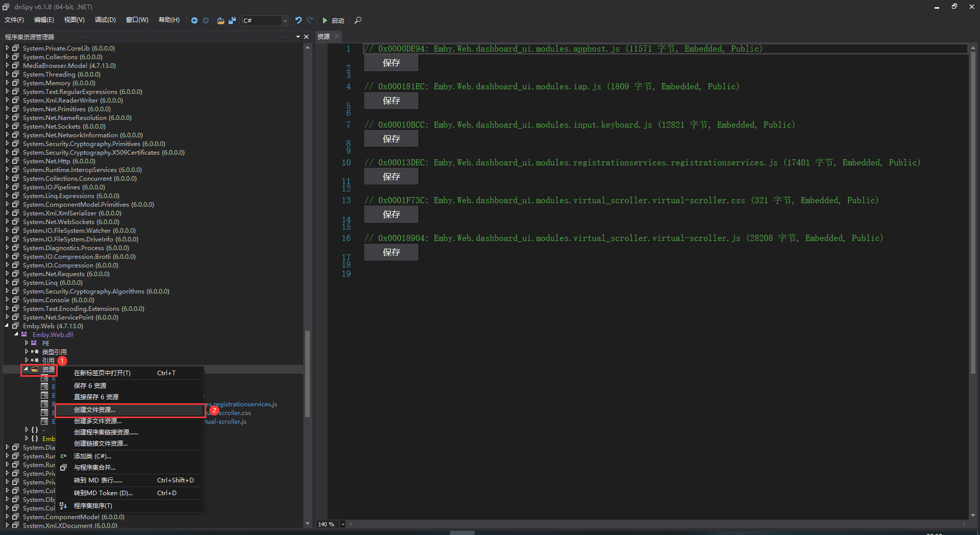Click the A-Z sort icon beside 程序集排序
The height and width of the screenshot is (535, 980).
pyautogui.click(x=63, y=505)
